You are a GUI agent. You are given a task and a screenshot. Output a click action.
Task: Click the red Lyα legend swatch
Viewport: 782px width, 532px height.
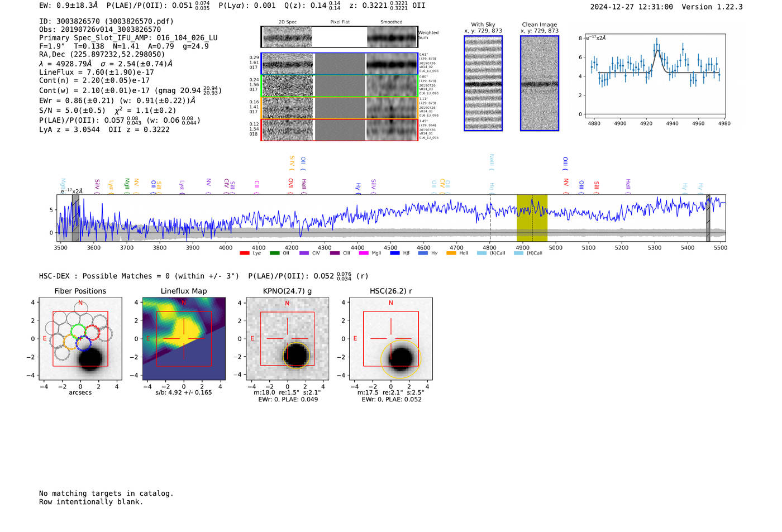point(244,253)
